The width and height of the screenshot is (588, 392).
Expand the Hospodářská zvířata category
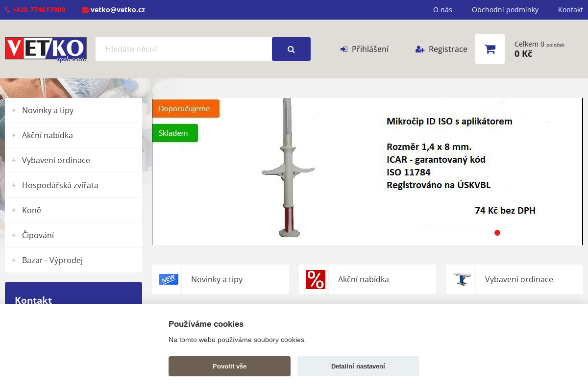[x=14, y=185]
